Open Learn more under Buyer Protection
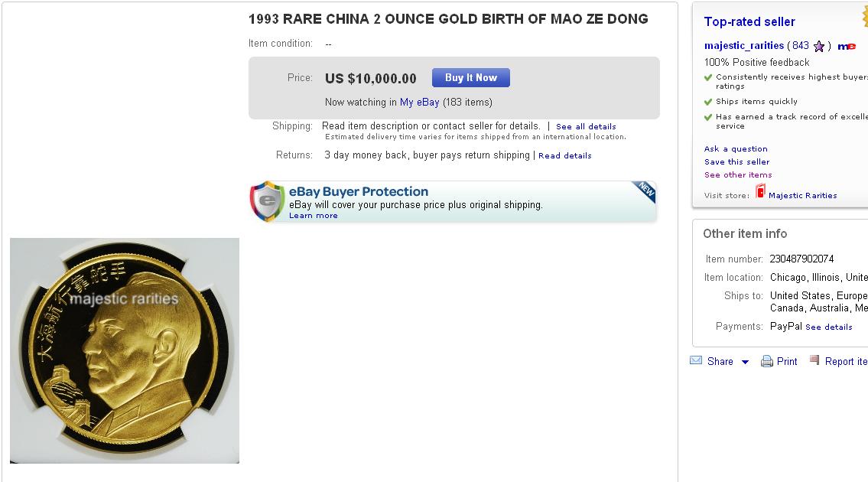The width and height of the screenshot is (868, 482). 313,216
